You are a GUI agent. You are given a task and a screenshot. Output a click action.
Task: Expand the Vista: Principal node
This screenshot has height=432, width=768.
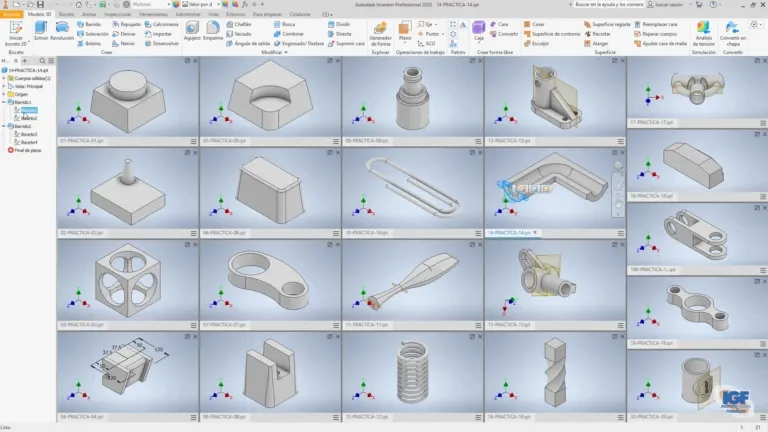(4, 86)
